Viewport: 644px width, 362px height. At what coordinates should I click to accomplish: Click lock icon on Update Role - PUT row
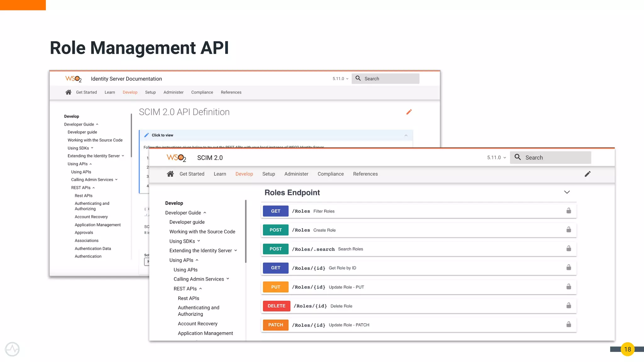(569, 287)
